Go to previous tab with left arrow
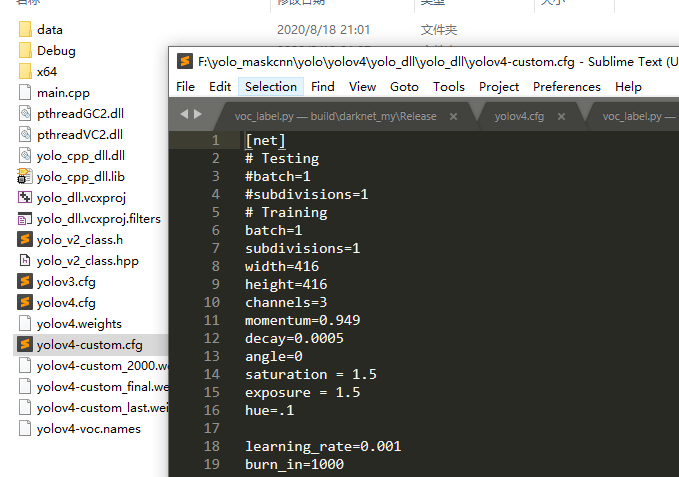The width and height of the screenshot is (679, 477). coord(184,114)
